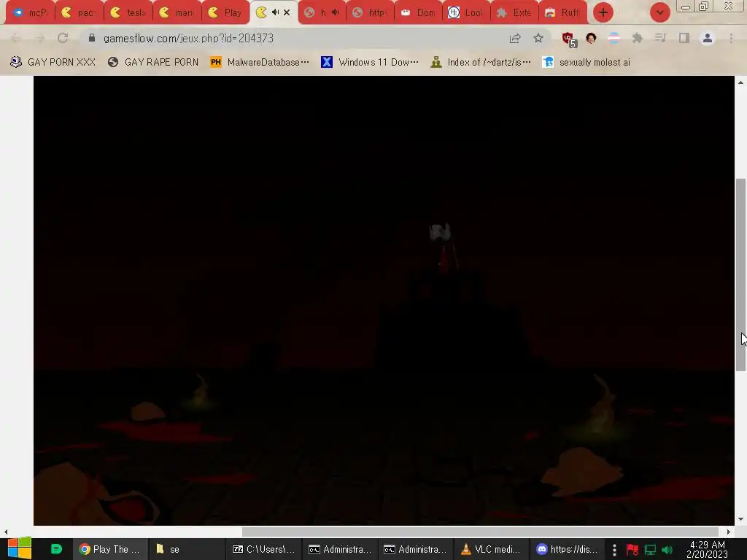Open the 'Index of /~dartz/is…' bookmark
This screenshot has height=560, width=747.
481,62
